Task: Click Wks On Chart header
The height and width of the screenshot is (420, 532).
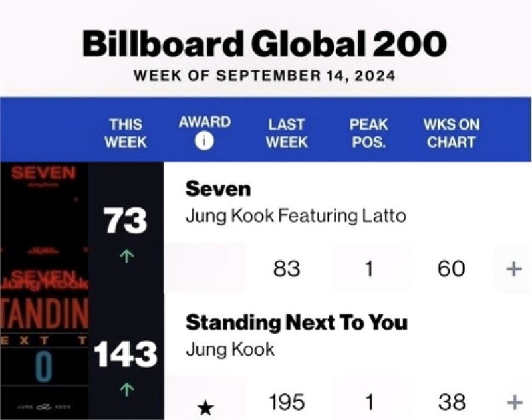Action: [x=452, y=133]
